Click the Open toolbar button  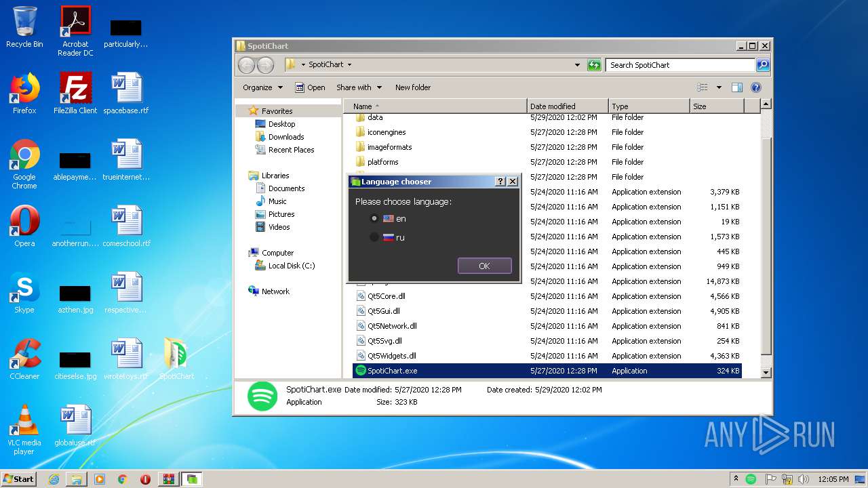310,87
